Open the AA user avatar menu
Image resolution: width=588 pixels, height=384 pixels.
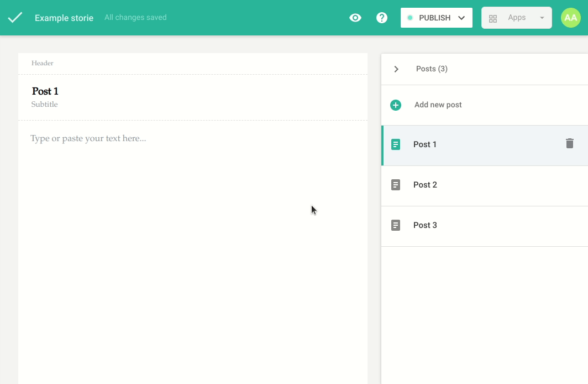coord(570,18)
